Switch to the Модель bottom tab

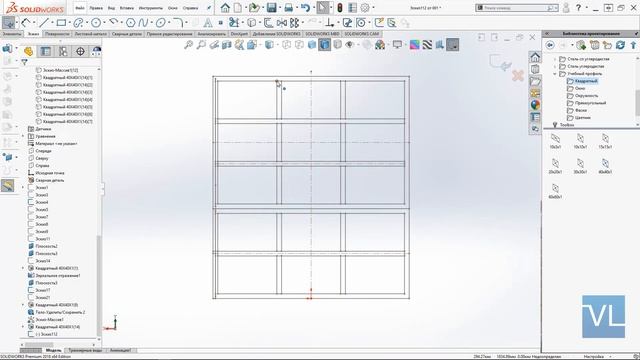[53, 350]
